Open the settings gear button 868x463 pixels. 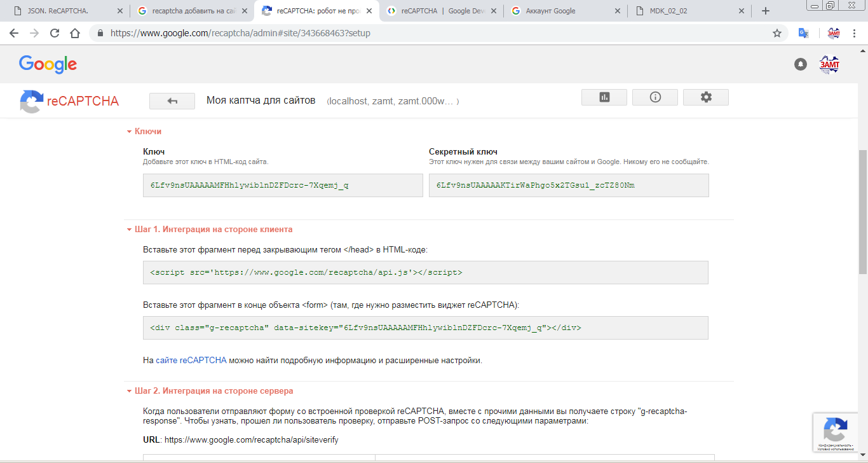point(706,97)
